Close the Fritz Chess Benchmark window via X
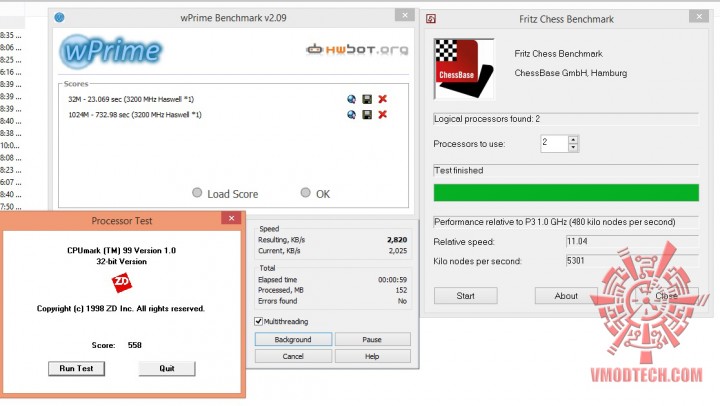Image resolution: width=720 pixels, height=406 pixels. click(699, 17)
